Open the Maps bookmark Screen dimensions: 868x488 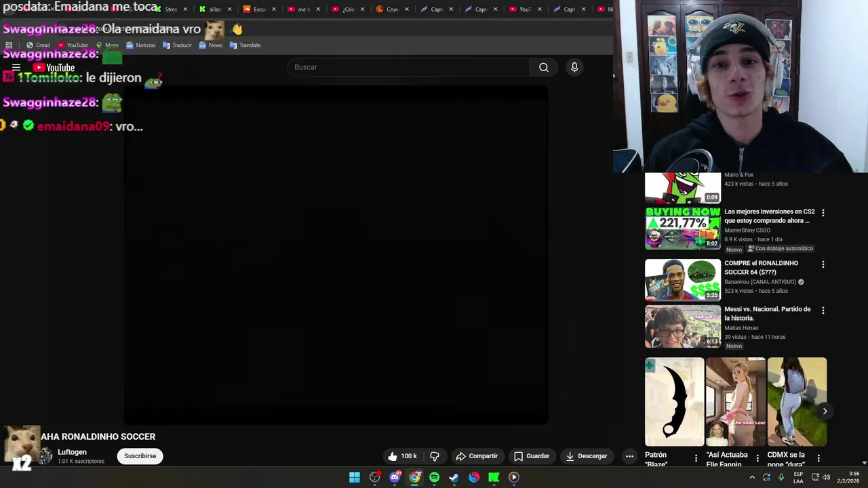click(x=107, y=45)
